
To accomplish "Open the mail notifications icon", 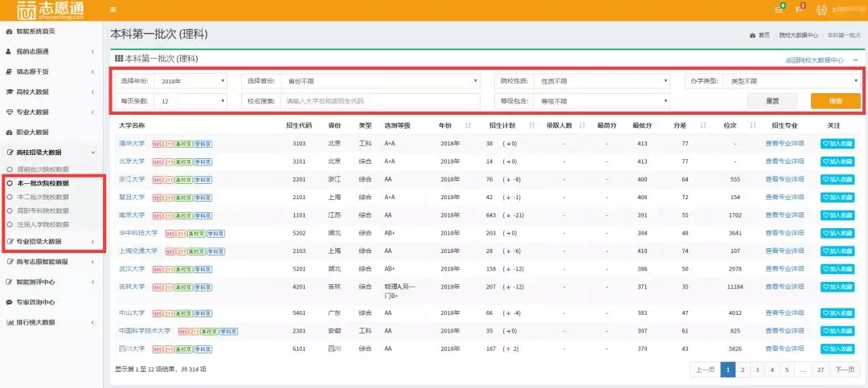I will pos(779,10).
